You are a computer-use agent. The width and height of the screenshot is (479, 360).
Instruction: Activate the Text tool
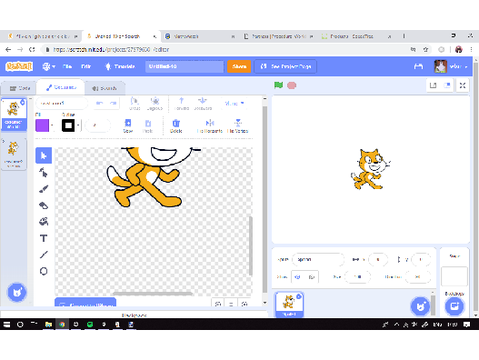(x=44, y=238)
